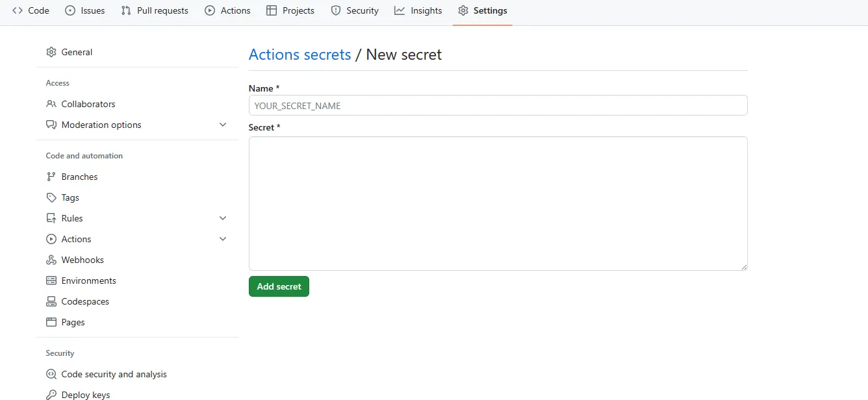Click the Security shield icon
This screenshot has width=868, height=400.
336,10
